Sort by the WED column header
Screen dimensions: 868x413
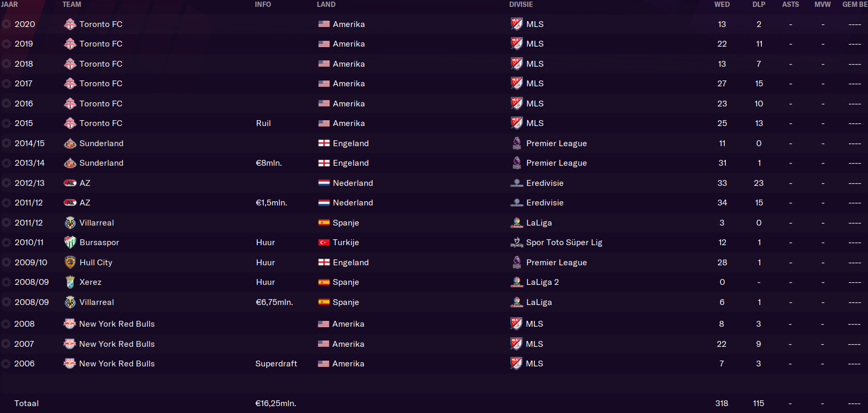(722, 4)
